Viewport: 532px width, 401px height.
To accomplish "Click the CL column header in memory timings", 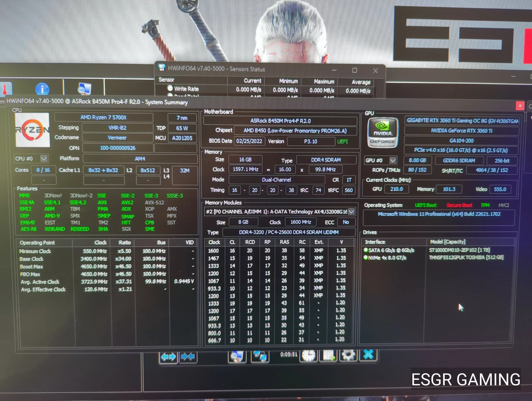I will point(232,242).
